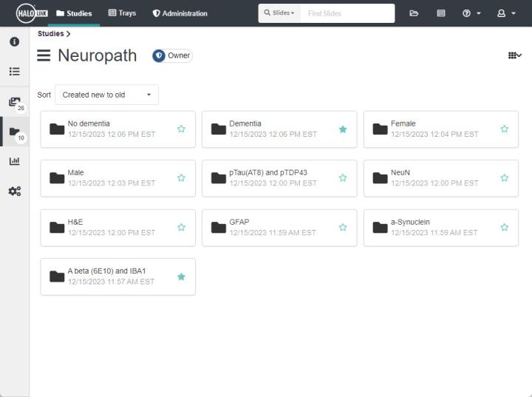Screen dimensions: 532x397
Task: Open the Sort order dropdown
Action: pos(106,95)
